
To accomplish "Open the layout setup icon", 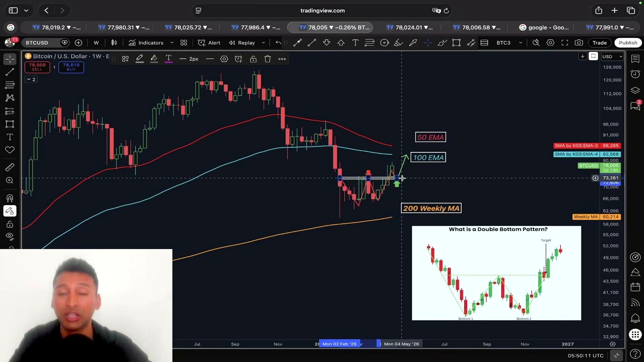I will click(484, 43).
